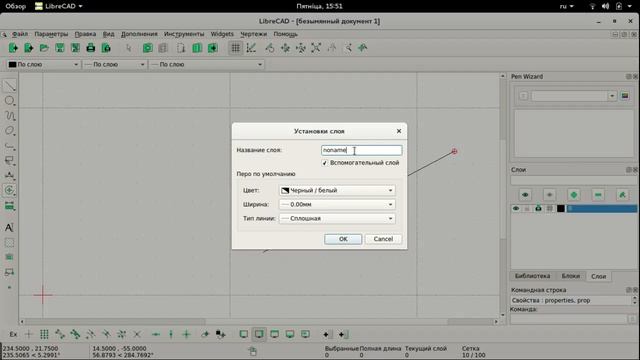Select the Curve tool in left toolbar
The image size is (640, 360).
[x=9, y=116]
